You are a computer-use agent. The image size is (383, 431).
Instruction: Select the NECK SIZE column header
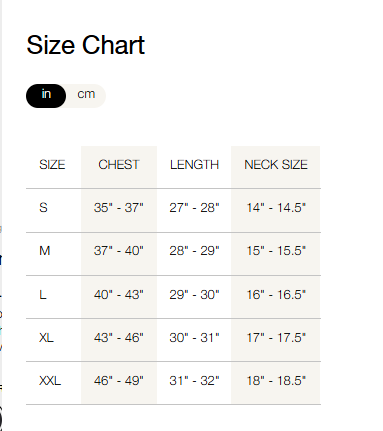click(276, 165)
